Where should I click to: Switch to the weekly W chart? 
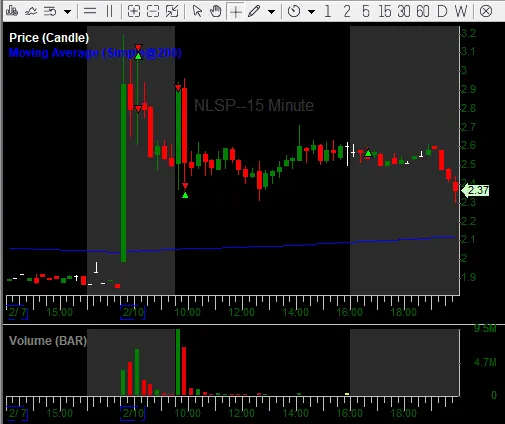(461, 12)
